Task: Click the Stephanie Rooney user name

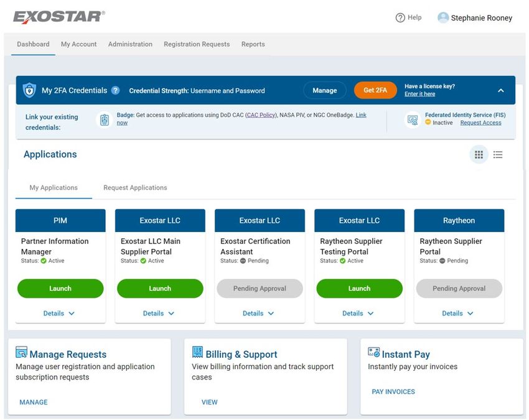Action: [x=482, y=18]
